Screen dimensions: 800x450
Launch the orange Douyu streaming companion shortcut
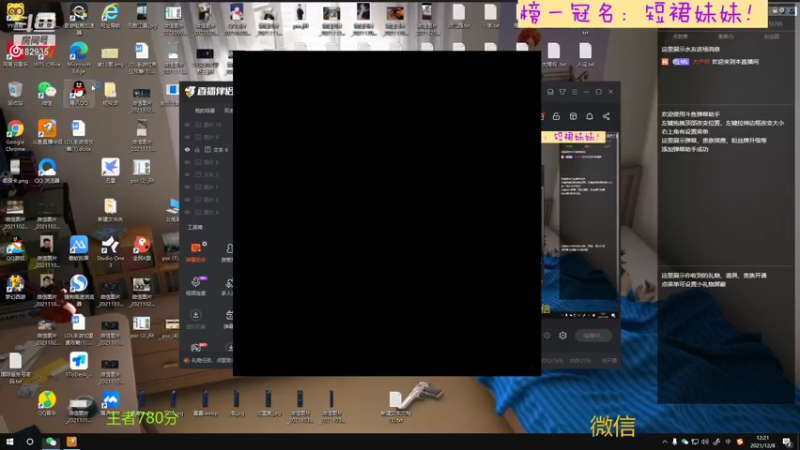click(47, 133)
